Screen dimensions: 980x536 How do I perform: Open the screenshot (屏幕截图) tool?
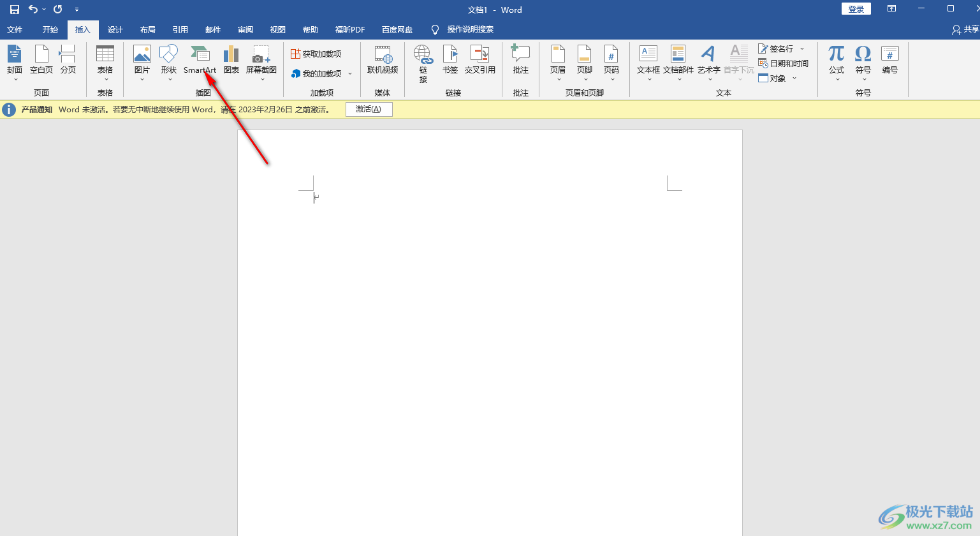[261, 63]
